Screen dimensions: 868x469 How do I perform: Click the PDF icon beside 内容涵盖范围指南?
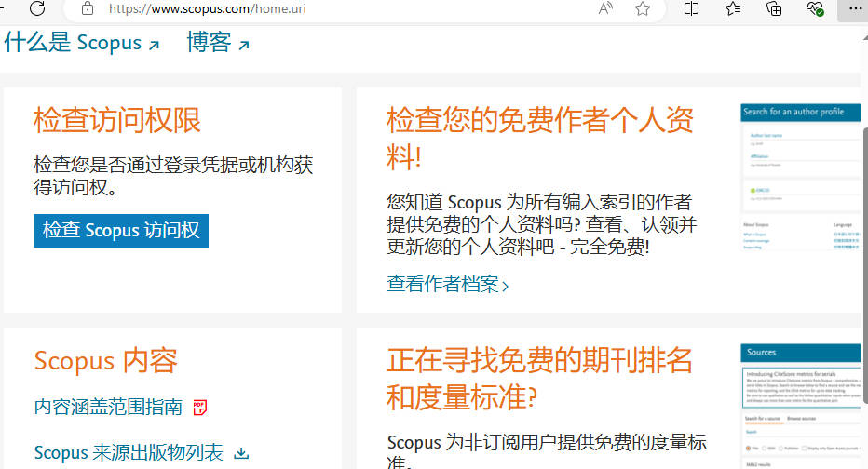199,408
